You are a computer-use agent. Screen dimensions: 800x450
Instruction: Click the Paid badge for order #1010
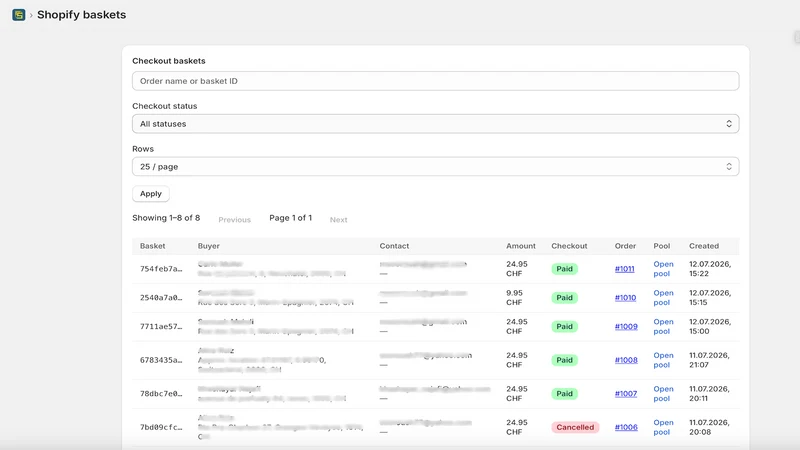click(x=564, y=297)
